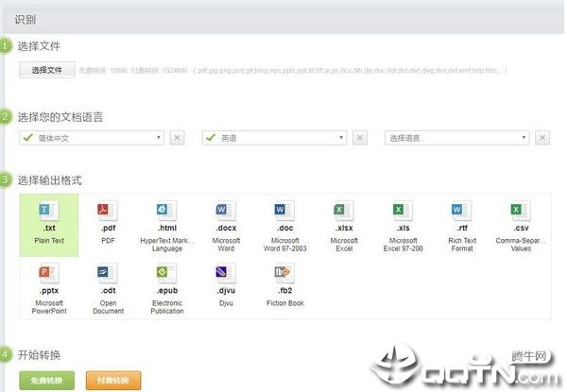Screen dimensions: 567x392
Task: Remove the 简体中文 language with X button
Action: [x=178, y=138]
